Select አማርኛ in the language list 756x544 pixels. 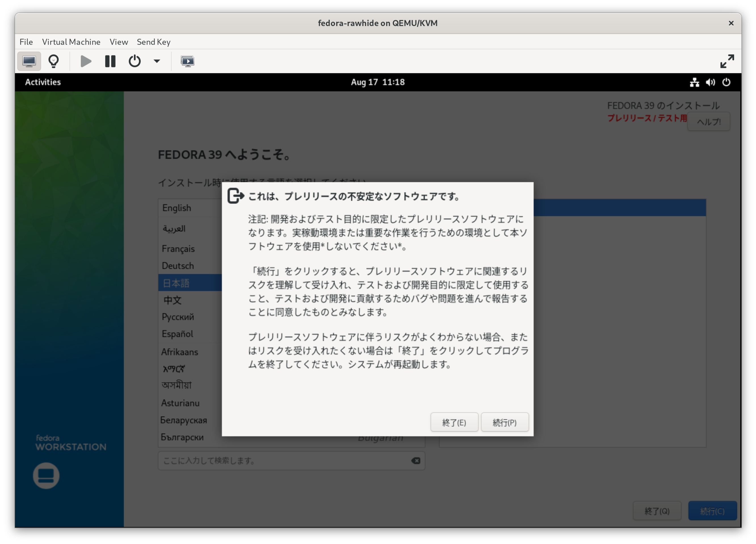coord(190,369)
